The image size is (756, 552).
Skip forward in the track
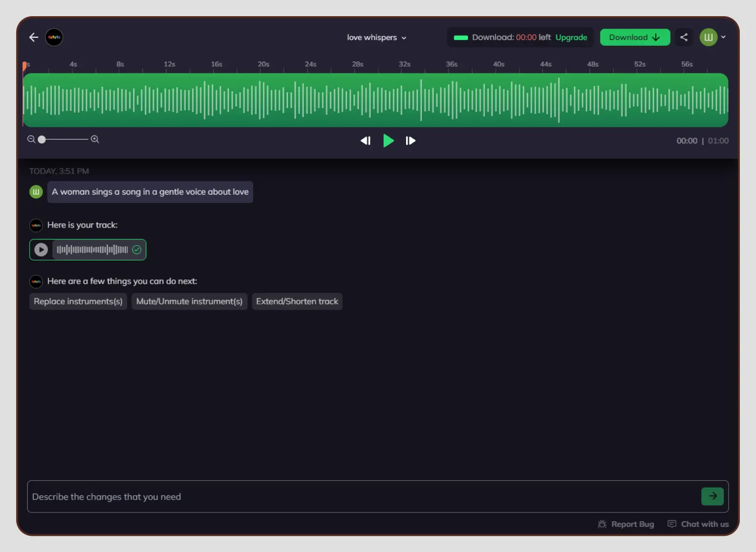[x=410, y=140]
